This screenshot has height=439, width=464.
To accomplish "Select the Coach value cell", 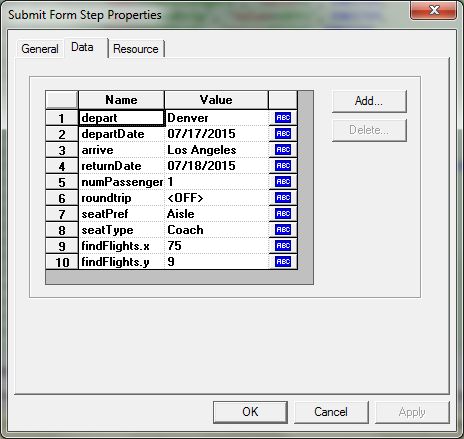I will coord(217,230).
